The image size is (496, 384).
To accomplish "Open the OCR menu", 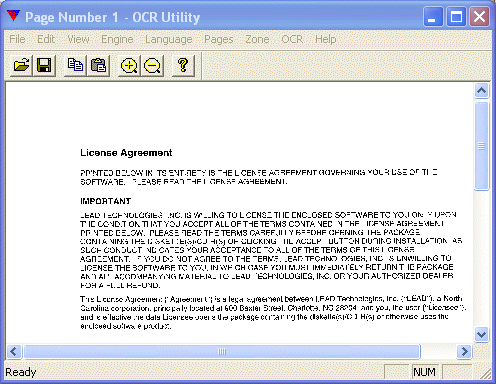I will tap(292, 39).
